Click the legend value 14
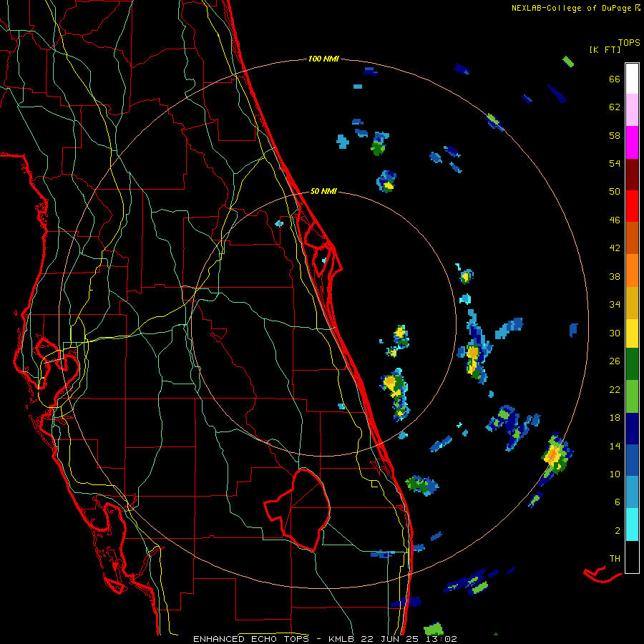 615,446
